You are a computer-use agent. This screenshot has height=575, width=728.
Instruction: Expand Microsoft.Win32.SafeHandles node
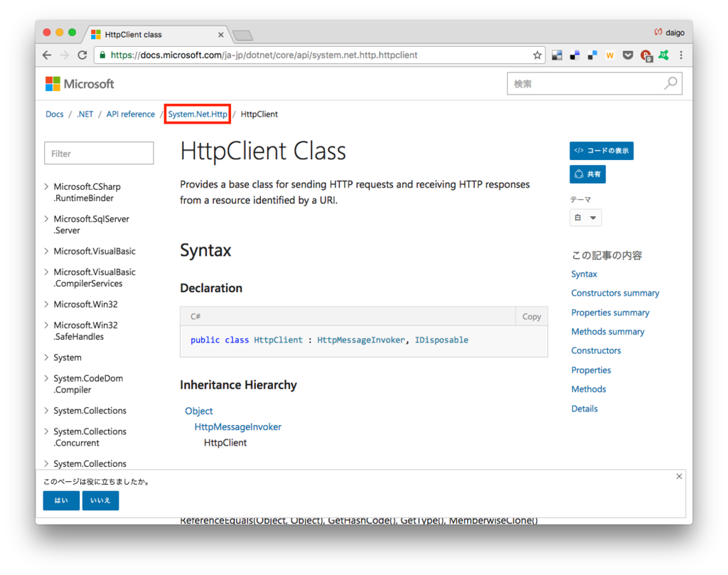point(46,325)
